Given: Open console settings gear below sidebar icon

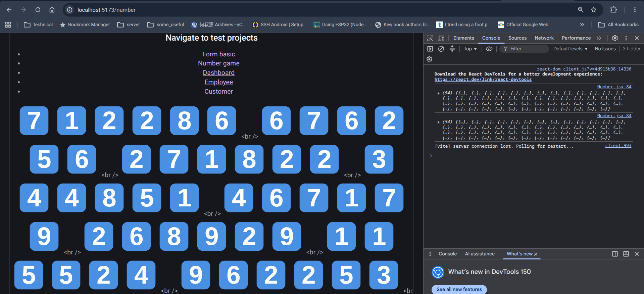Looking at the screenshot, I should (430, 59).
